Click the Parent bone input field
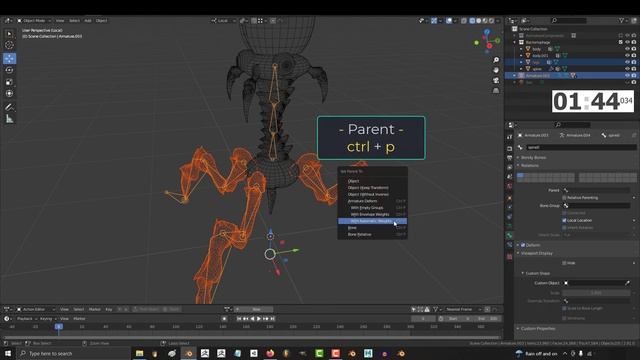Viewport: 640px width, 360px height. click(x=597, y=190)
